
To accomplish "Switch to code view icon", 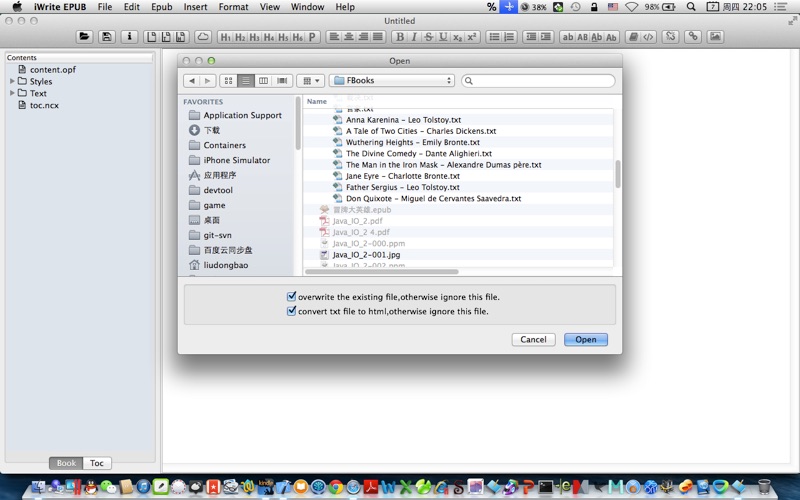I will (648, 37).
